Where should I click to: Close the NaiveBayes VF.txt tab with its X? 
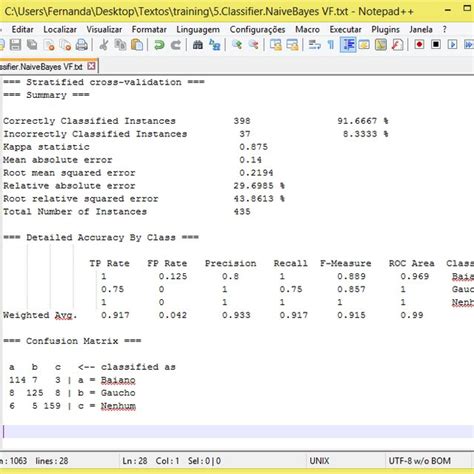91,66
